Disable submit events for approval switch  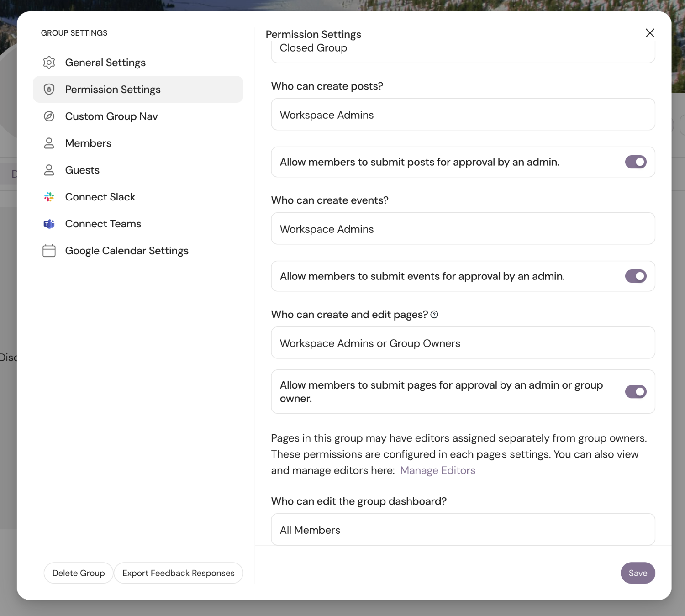[x=636, y=276]
